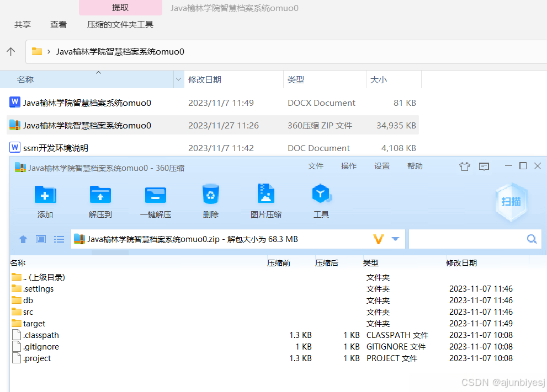Open the 名称 column filter dropdown in Explorer
Image resolution: width=547 pixels, height=392 pixels.
(179, 79)
